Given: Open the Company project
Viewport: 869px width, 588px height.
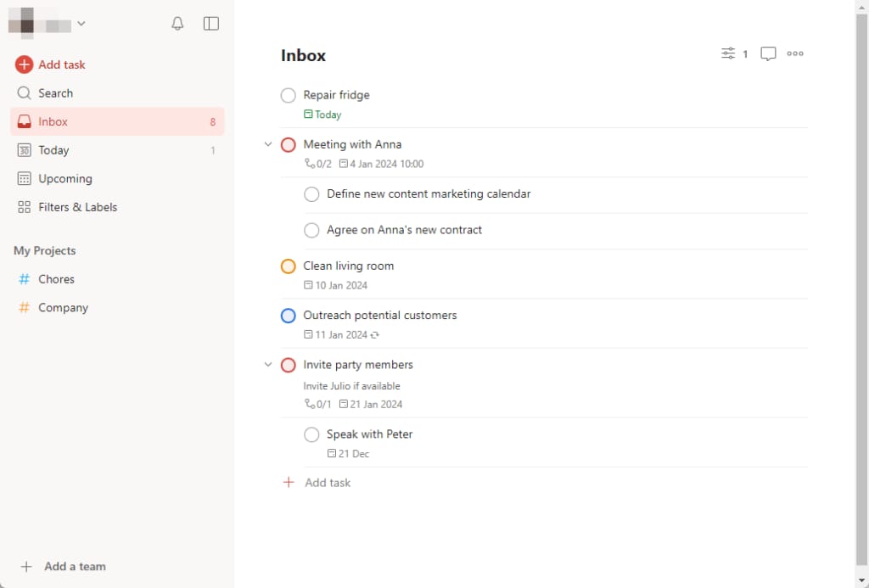Looking at the screenshot, I should click(x=63, y=308).
